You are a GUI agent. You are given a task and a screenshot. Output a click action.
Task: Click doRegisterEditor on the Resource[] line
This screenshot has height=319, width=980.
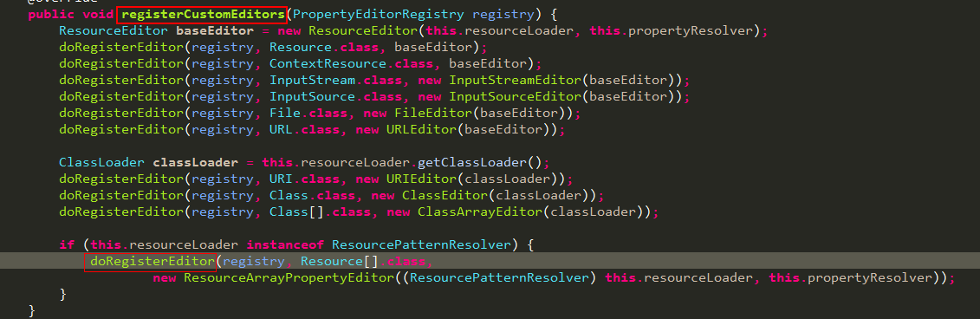pos(153,261)
